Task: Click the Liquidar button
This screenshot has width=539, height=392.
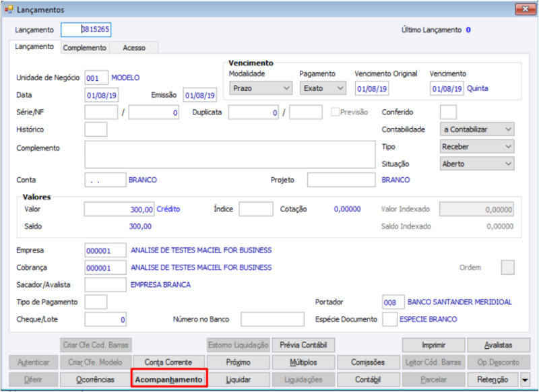Action: point(239,380)
